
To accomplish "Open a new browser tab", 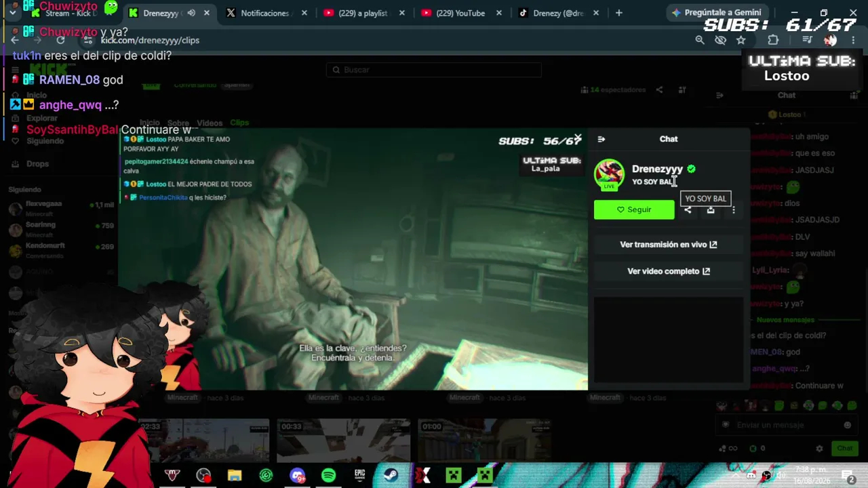I will [x=618, y=13].
